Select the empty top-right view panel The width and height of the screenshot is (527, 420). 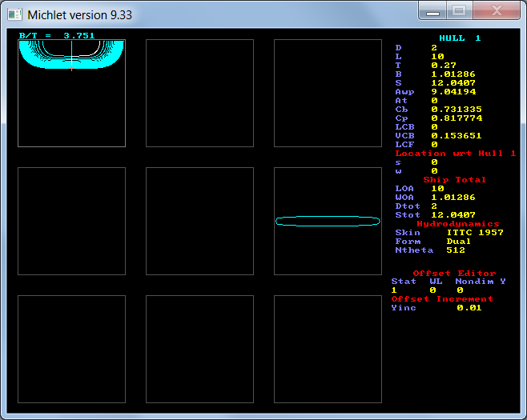point(328,93)
